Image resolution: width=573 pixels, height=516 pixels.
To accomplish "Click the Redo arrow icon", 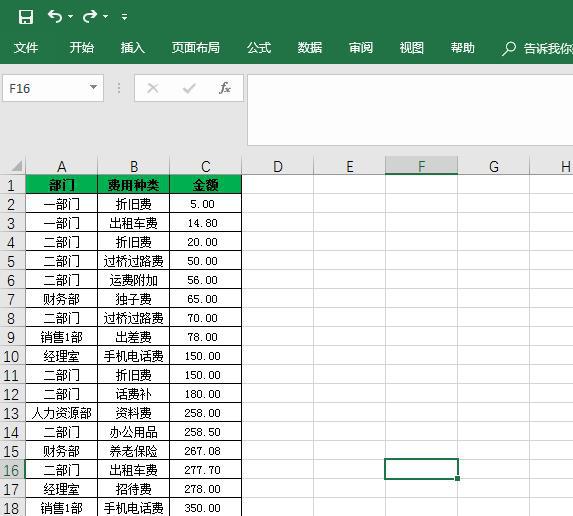I will (x=90, y=16).
